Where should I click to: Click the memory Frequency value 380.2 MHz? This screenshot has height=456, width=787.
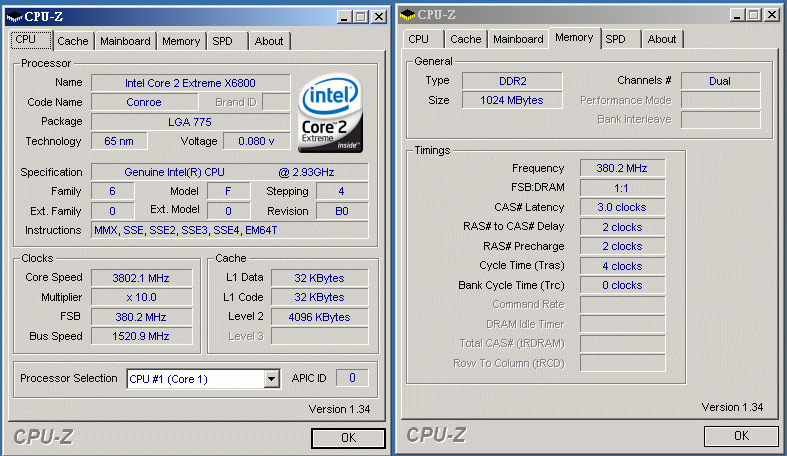coord(622,168)
